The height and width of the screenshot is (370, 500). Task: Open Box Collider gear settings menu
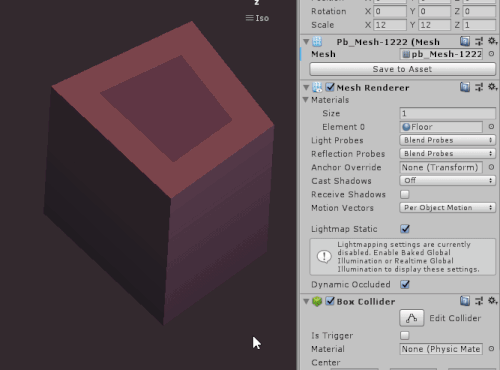[x=492, y=301]
